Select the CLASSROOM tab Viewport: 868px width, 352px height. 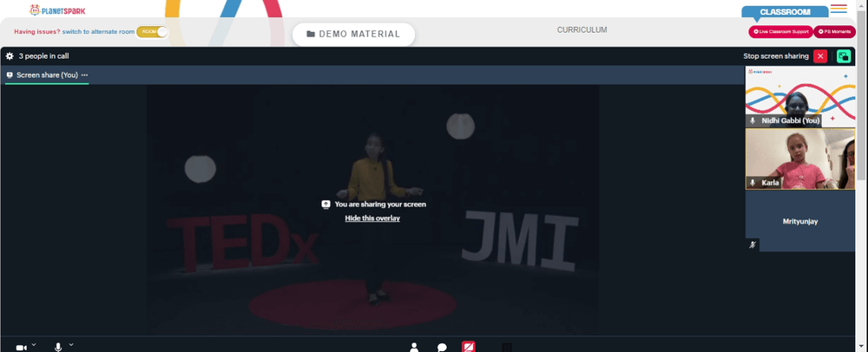[785, 11]
